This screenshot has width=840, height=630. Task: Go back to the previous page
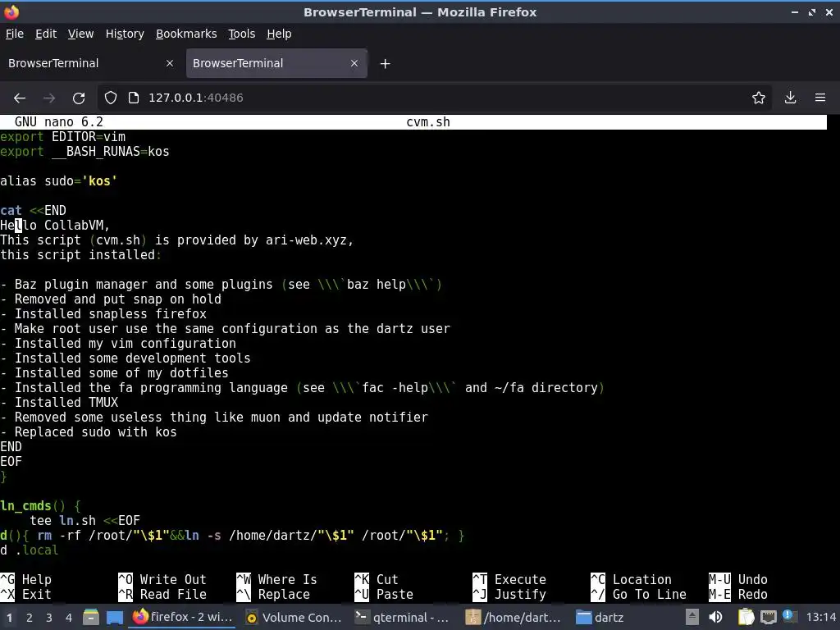click(x=20, y=98)
